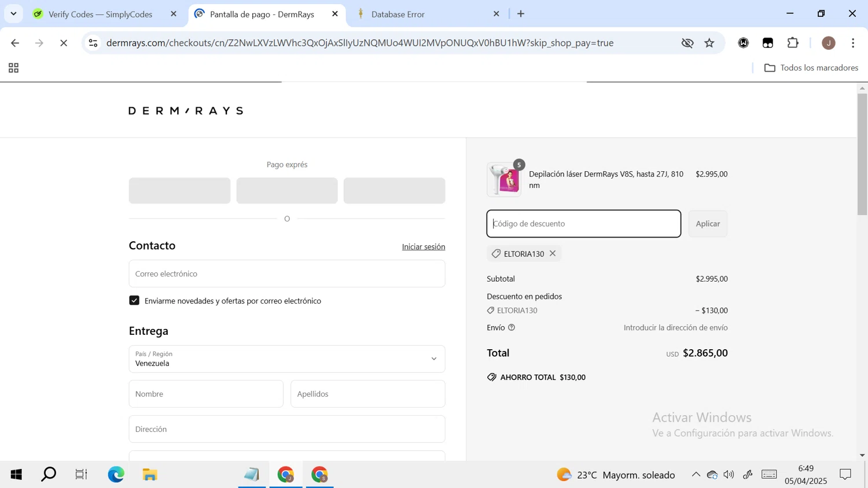
Task: View site information icon in address bar
Action: [x=93, y=43]
